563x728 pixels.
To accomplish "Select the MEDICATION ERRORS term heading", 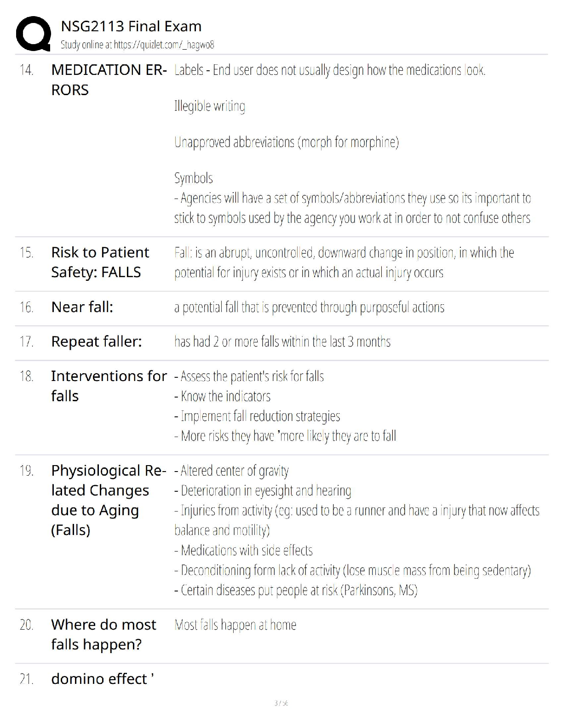I will point(109,80).
